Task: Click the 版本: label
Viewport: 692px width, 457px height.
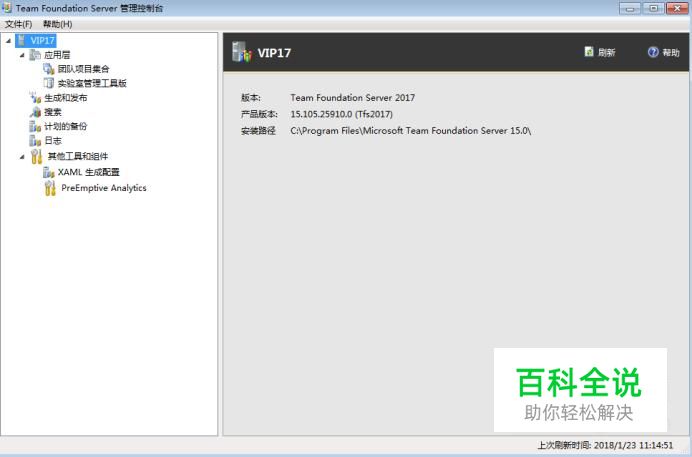Action: tap(251, 97)
